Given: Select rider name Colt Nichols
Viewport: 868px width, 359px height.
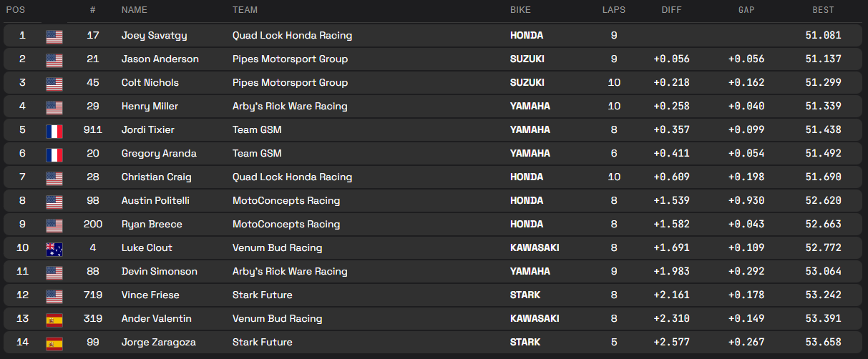Looking at the screenshot, I should pyautogui.click(x=150, y=82).
